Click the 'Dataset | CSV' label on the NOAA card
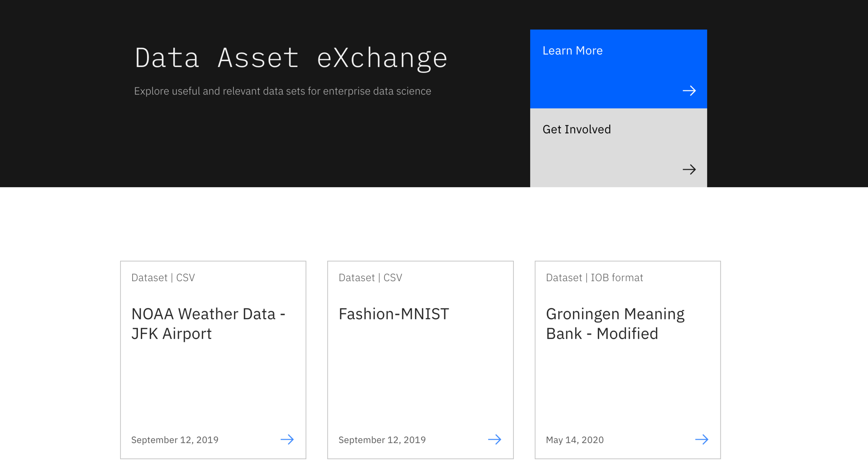Screen dimensions: 868x469 point(163,278)
